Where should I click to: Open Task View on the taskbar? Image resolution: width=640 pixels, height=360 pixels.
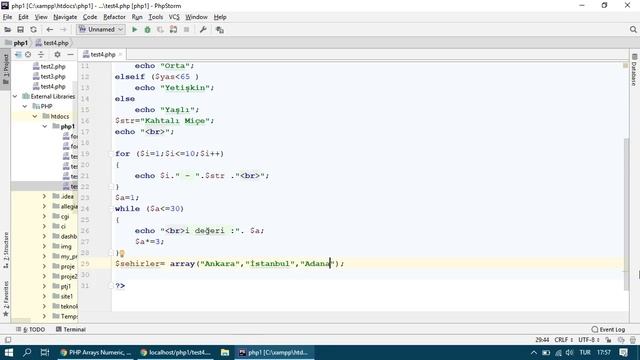[45, 353]
